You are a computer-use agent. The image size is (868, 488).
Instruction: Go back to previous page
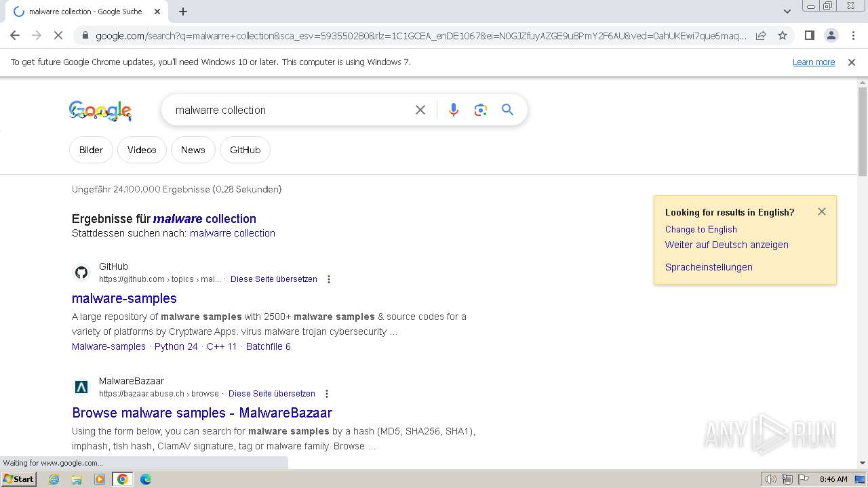pos(15,35)
